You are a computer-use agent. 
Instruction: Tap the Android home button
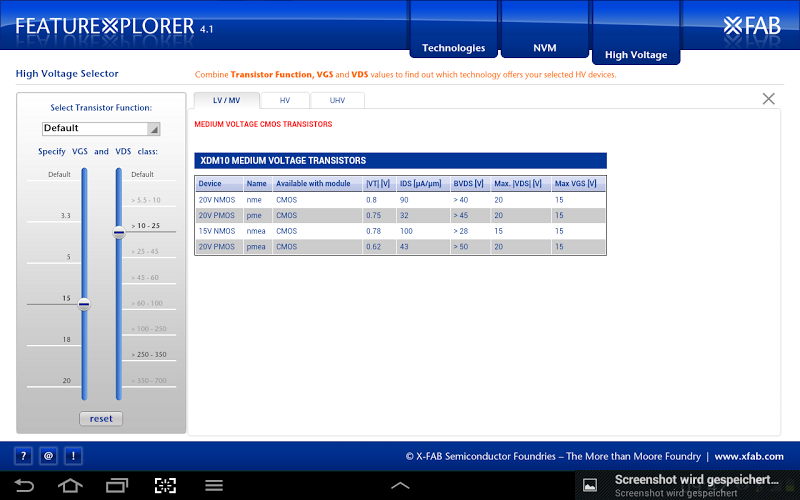click(70, 485)
